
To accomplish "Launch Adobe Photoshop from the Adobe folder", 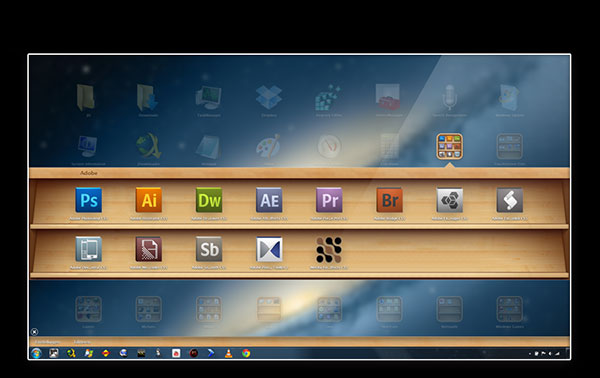I will pyautogui.click(x=89, y=200).
